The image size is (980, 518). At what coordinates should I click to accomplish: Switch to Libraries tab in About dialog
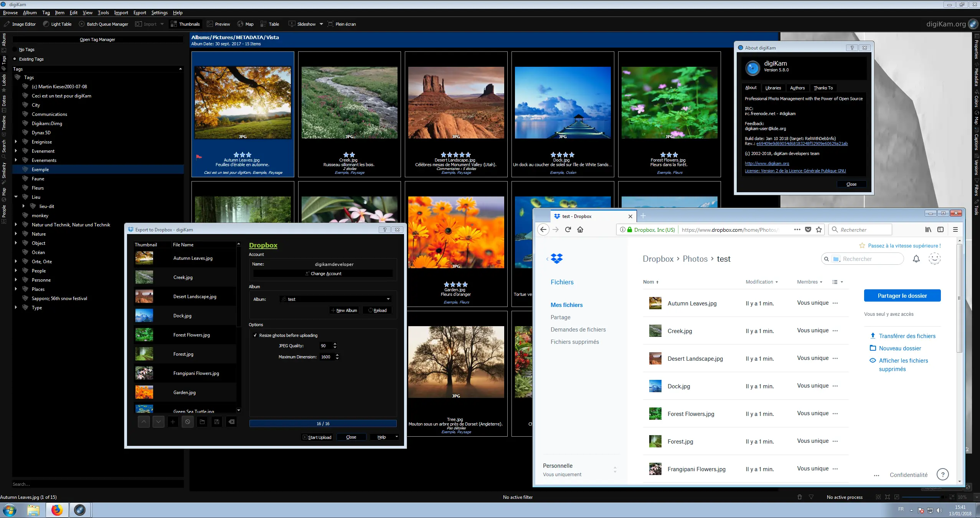pos(773,88)
